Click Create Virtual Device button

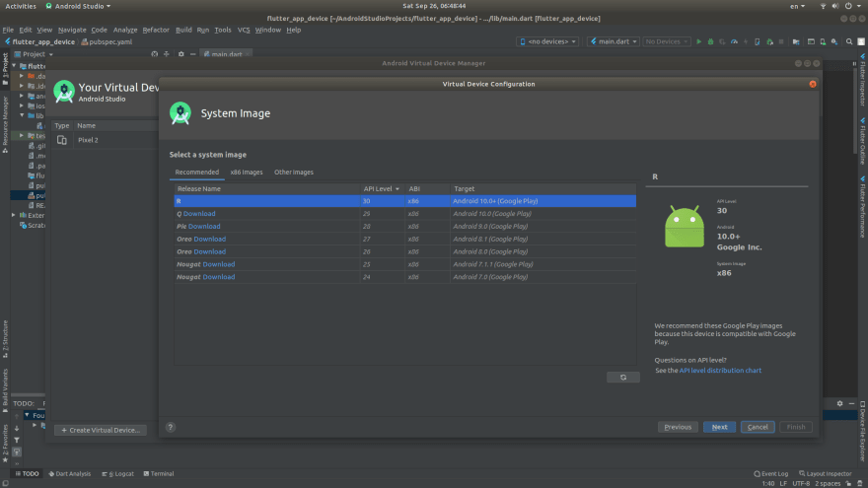pyautogui.click(x=101, y=430)
